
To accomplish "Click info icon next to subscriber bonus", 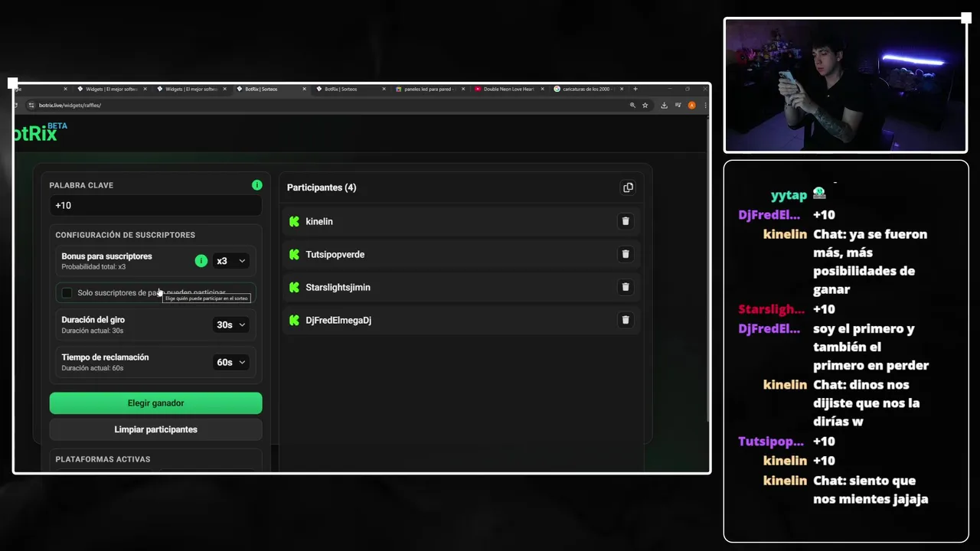I will tap(201, 261).
